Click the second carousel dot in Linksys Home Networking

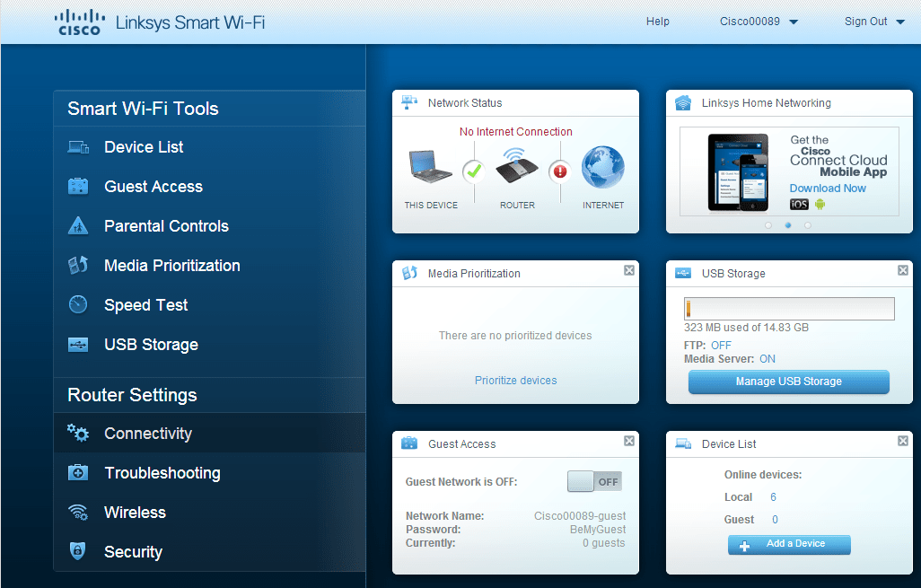click(788, 225)
